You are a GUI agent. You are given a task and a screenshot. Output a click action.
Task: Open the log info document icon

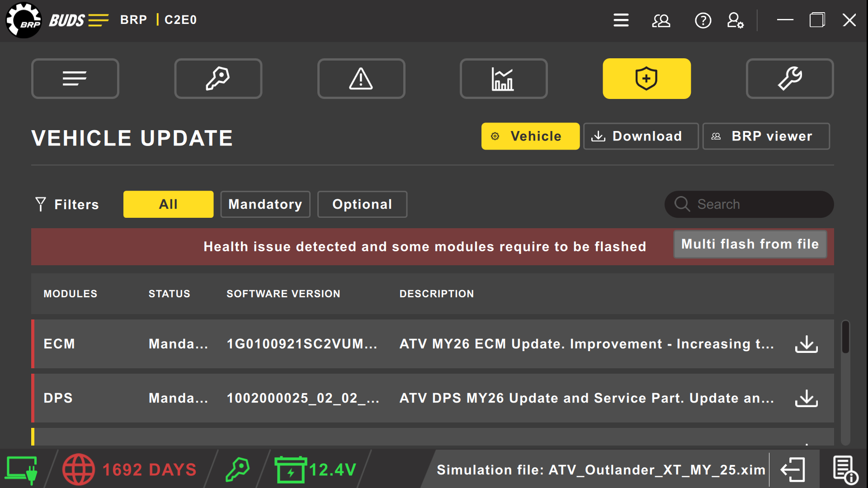click(845, 470)
